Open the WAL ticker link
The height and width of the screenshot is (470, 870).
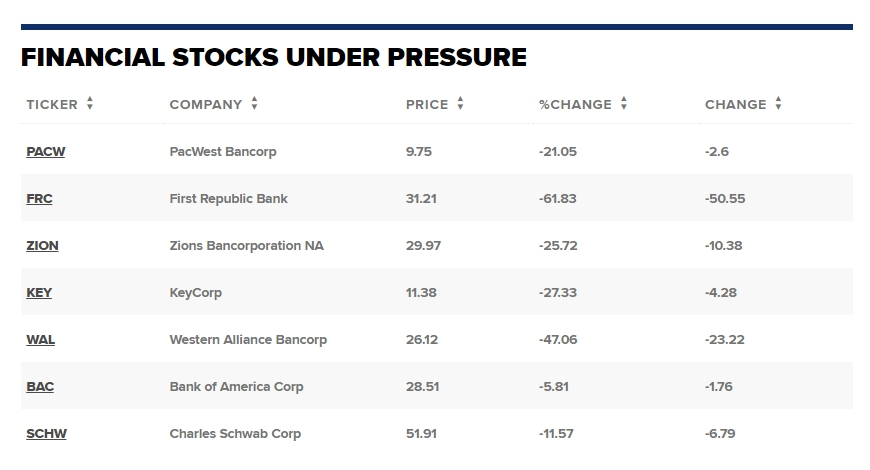coord(40,340)
